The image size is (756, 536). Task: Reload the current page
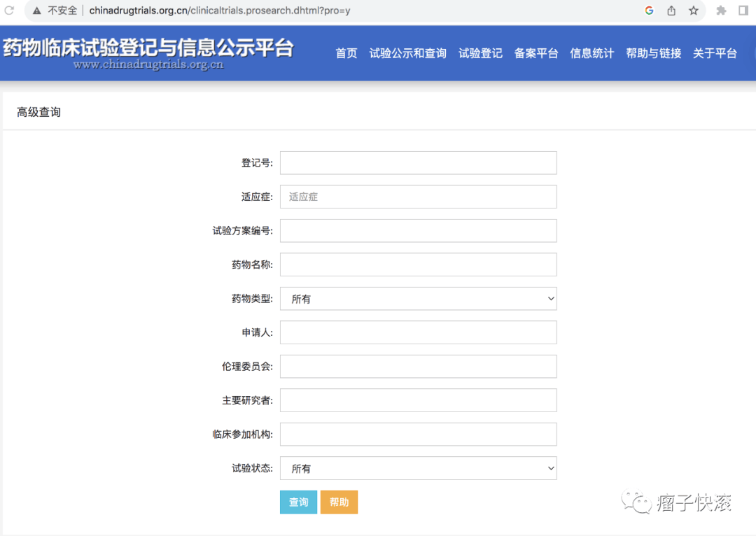9,10
